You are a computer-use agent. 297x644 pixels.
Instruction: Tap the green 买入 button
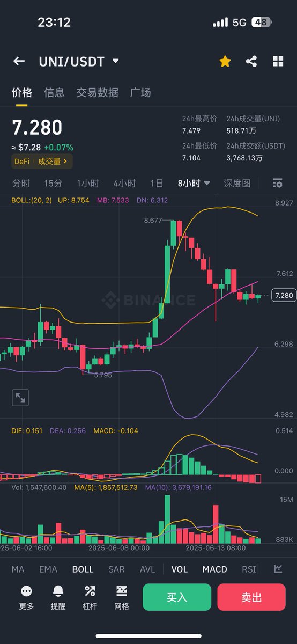177,597
